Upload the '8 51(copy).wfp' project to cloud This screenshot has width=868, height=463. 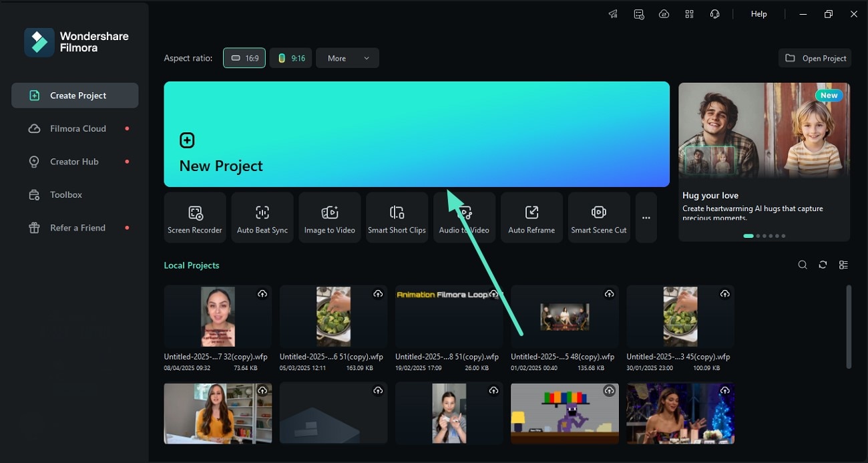(x=493, y=294)
